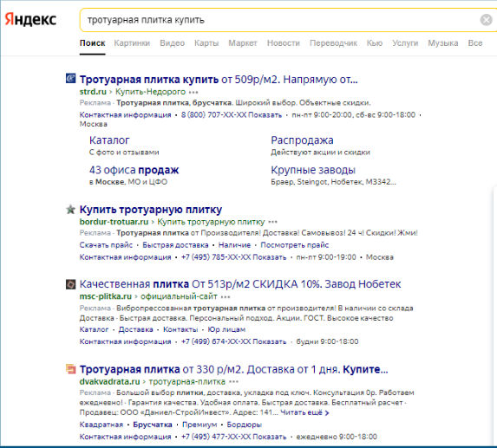Visit the msc-plitka.ru domain link

(x=106, y=296)
